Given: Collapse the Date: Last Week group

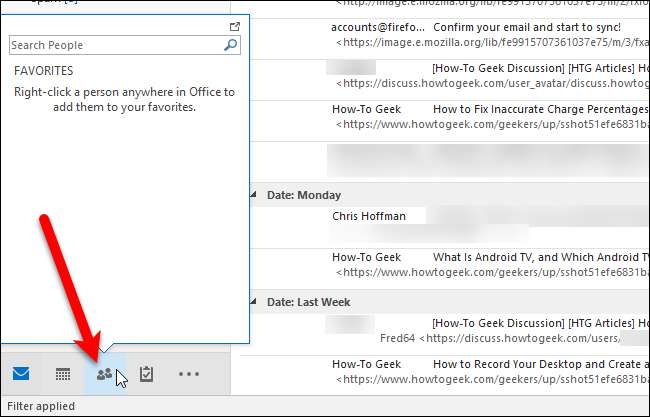Looking at the screenshot, I should pyautogui.click(x=253, y=301).
